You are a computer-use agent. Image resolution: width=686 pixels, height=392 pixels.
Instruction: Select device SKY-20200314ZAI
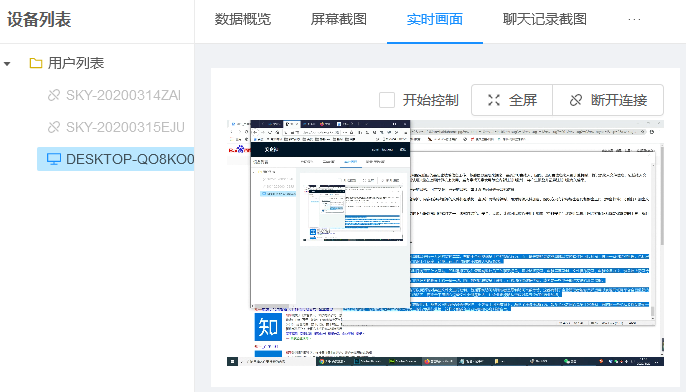(123, 95)
